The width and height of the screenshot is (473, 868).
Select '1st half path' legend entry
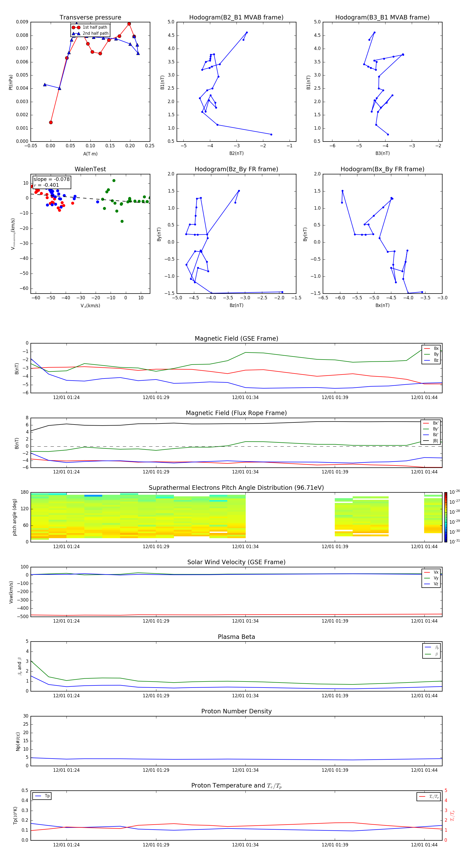90,27
